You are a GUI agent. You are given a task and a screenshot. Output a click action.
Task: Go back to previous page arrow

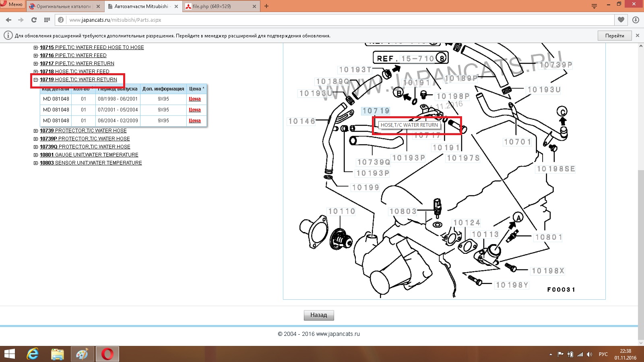[9, 20]
